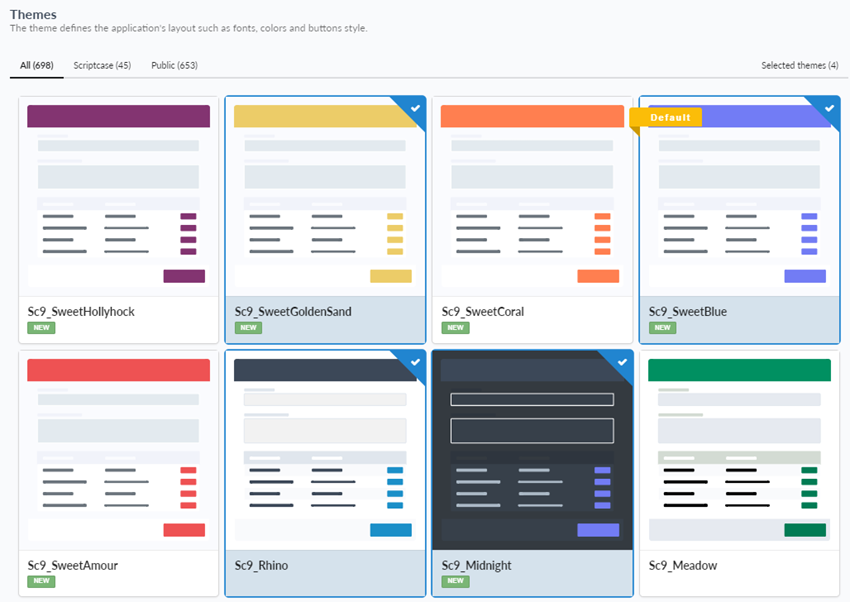The width and height of the screenshot is (850, 602).
Task: Click the Default badge on Sc9_SweetBlue
Action: [669, 117]
